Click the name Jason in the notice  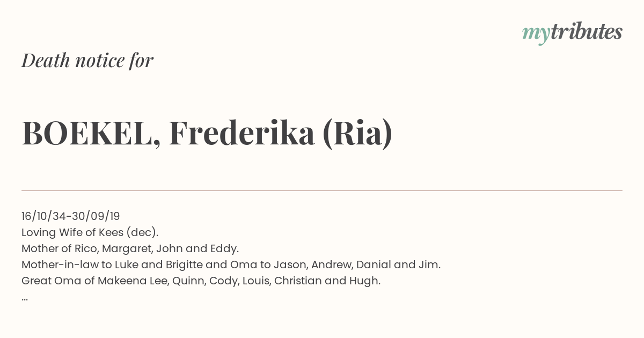(x=290, y=264)
